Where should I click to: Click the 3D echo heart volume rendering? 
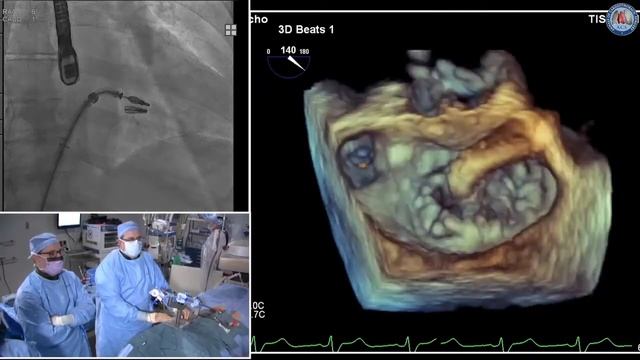pyautogui.click(x=457, y=180)
